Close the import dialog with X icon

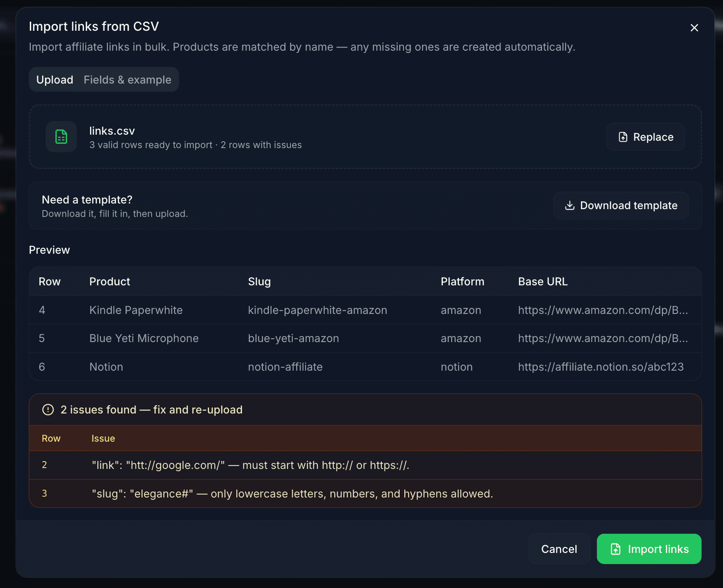(694, 28)
